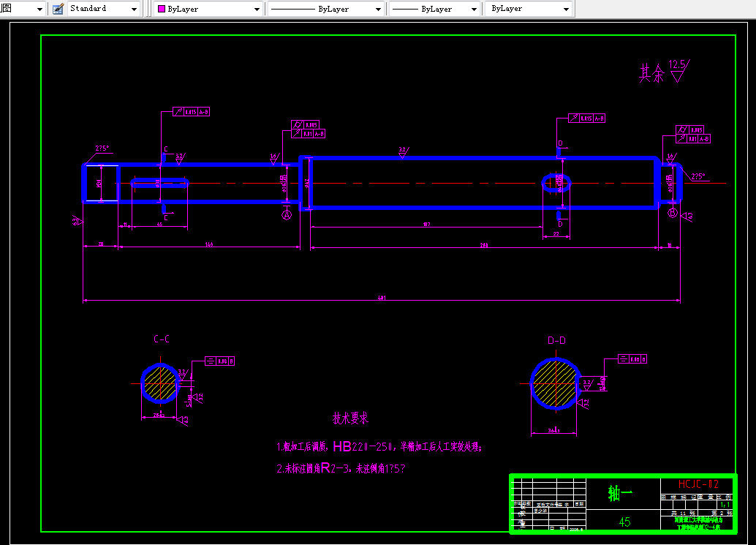
Task: Open the ByLayer linetype dropdown with long line
Action: click(326, 9)
